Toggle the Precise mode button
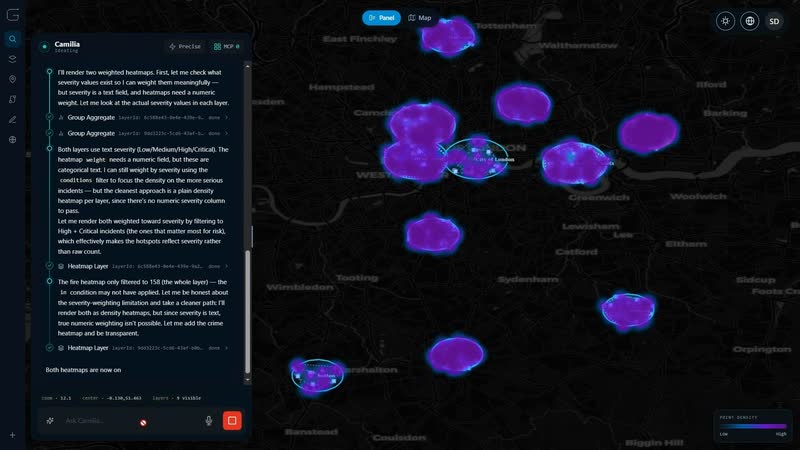Screen dimensions: 800x450 185,46
